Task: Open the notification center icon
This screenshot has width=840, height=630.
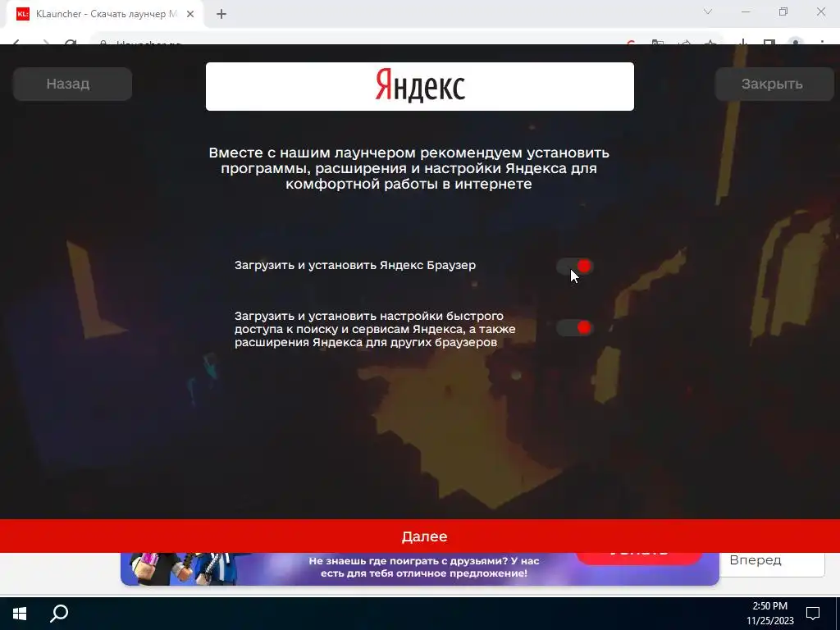Action: pyautogui.click(x=813, y=614)
